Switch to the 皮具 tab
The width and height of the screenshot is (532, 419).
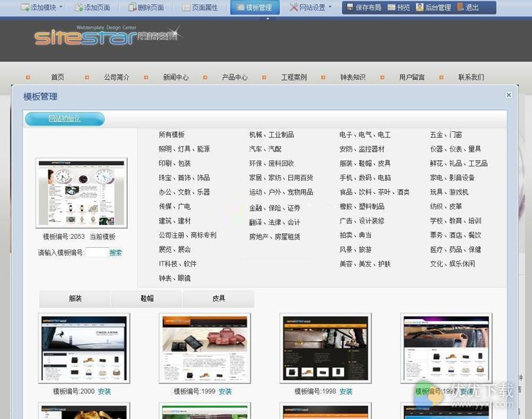click(218, 299)
